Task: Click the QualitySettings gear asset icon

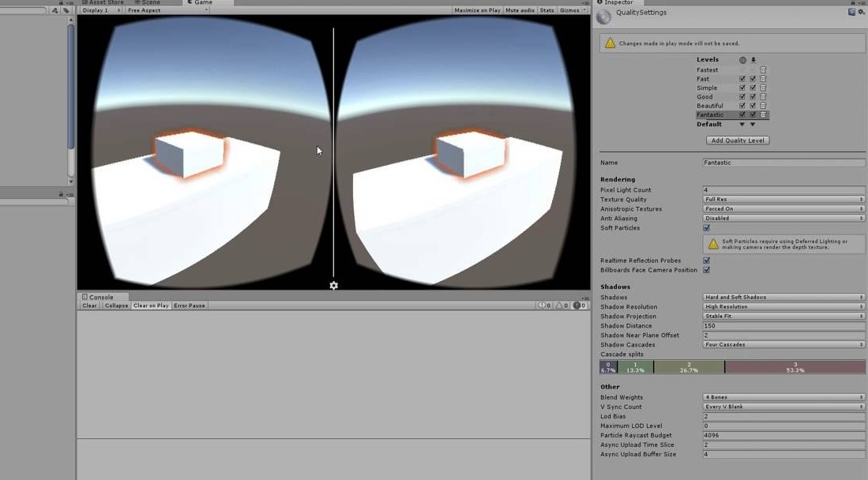Action: coord(603,17)
